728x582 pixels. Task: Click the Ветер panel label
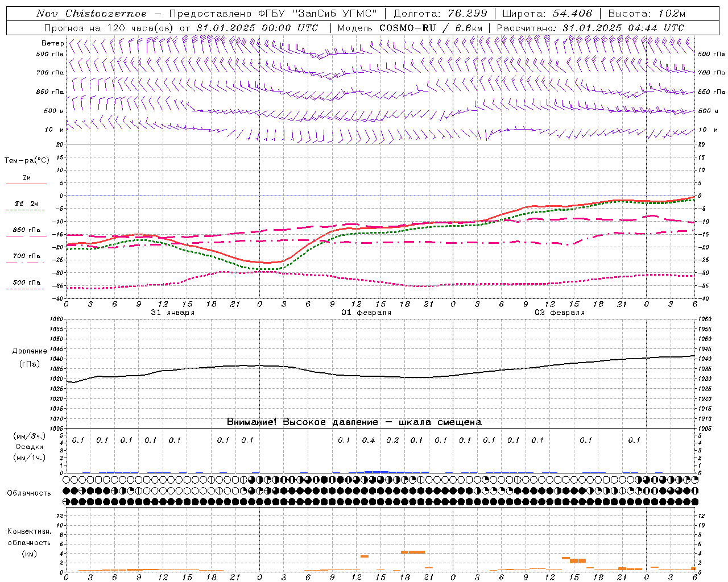pos(52,43)
